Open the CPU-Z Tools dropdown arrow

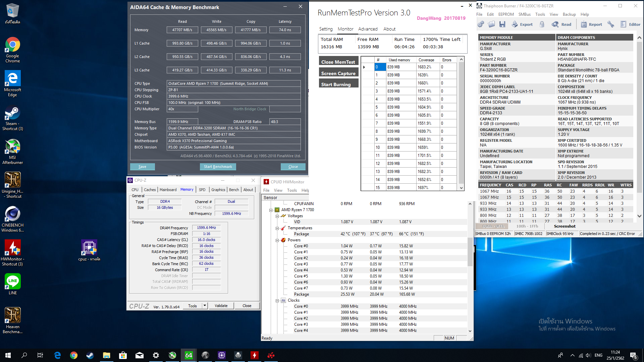(x=205, y=306)
